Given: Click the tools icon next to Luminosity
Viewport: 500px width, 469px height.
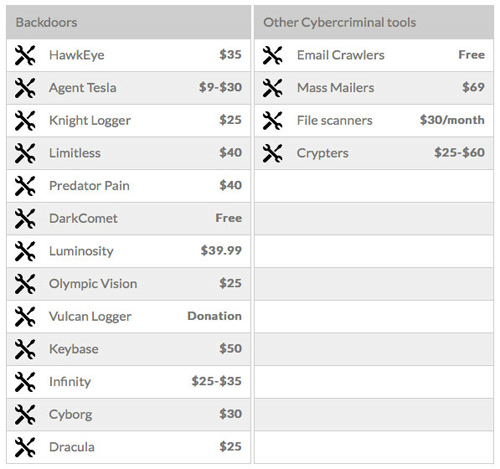Looking at the screenshot, I should pyautogui.click(x=25, y=251).
